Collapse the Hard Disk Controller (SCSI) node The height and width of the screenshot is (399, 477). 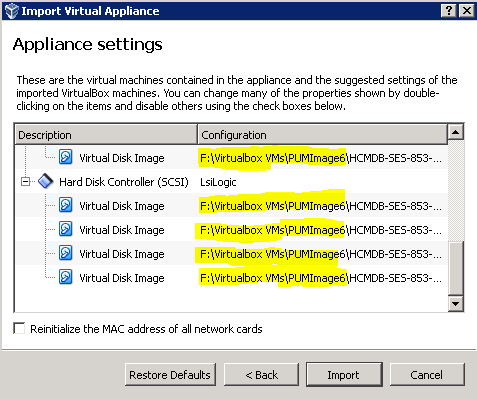25,182
